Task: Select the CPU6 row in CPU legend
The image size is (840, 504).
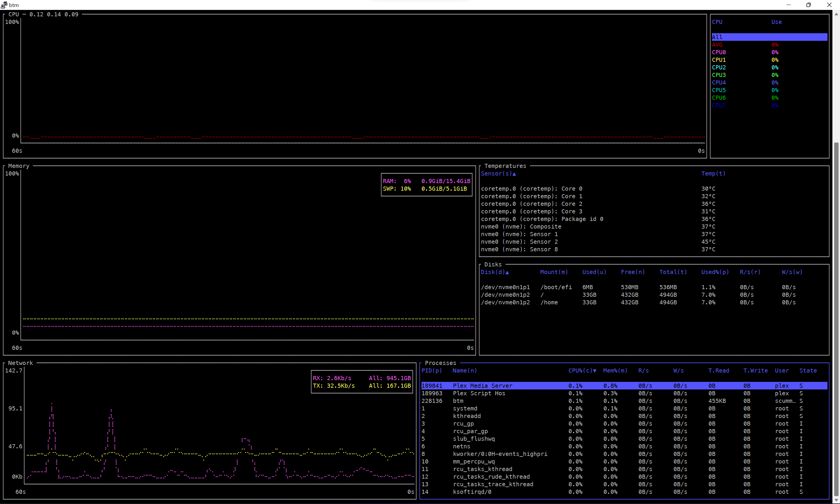Action: (x=769, y=98)
